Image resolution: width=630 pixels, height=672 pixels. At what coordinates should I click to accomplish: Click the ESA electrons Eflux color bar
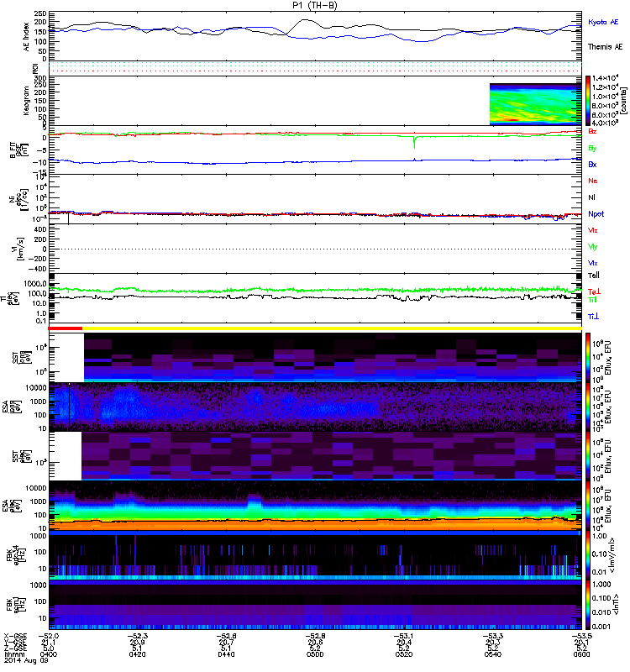(x=588, y=506)
